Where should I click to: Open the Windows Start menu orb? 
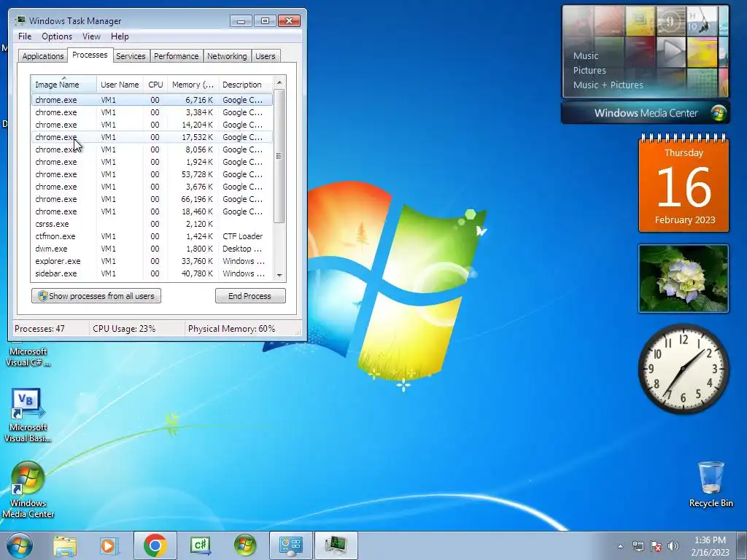tap(19, 545)
